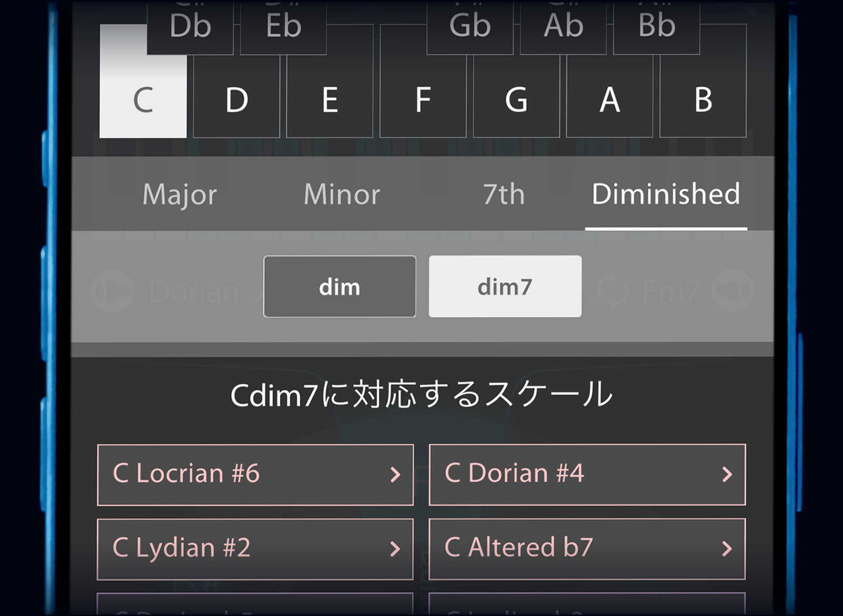
Task: Choose the F note key
Action: click(x=423, y=100)
